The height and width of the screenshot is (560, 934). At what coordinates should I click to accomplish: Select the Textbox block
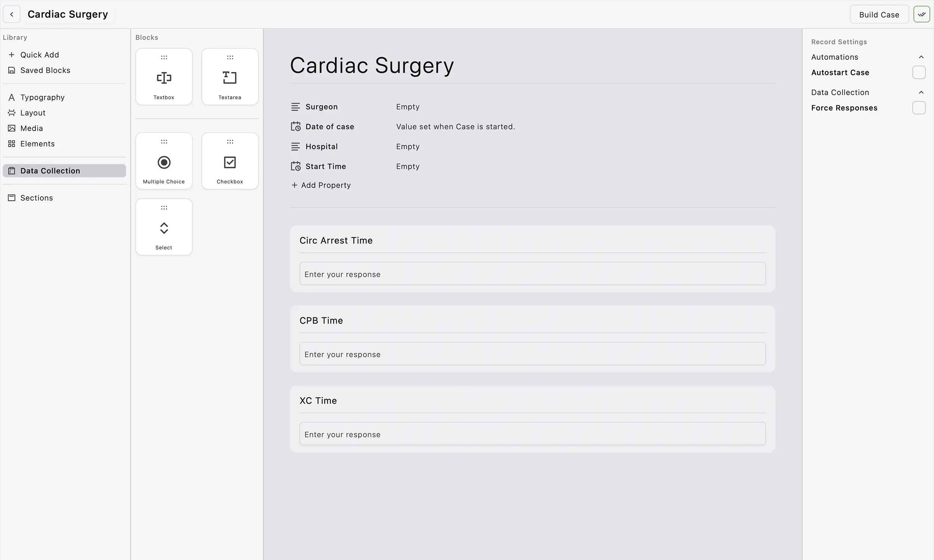(164, 77)
